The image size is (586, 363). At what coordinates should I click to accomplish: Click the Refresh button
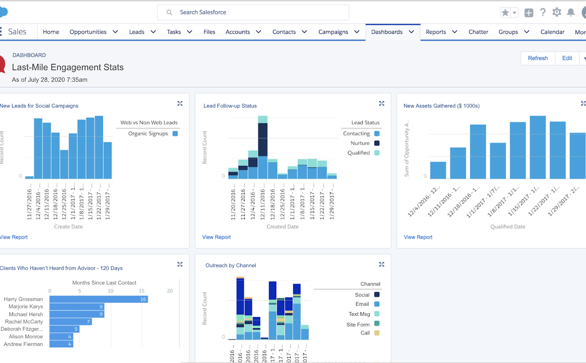coord(538,58)
